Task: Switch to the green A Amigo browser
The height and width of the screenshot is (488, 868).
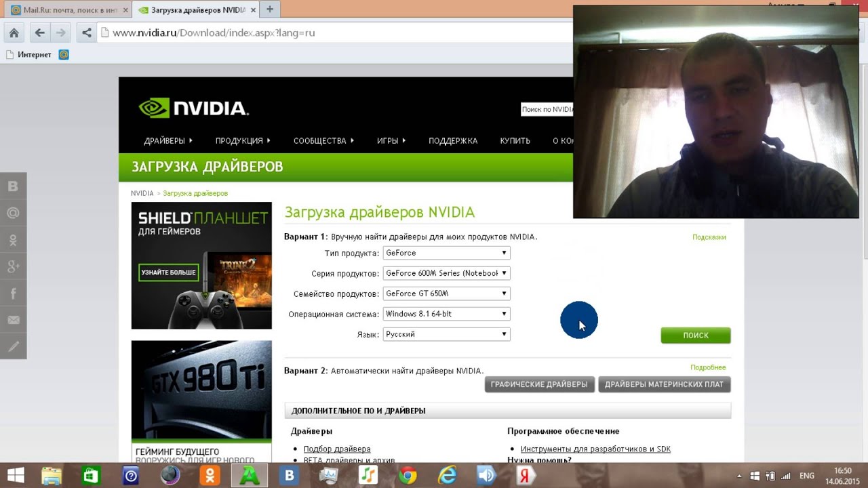Action: coord(250,476)
